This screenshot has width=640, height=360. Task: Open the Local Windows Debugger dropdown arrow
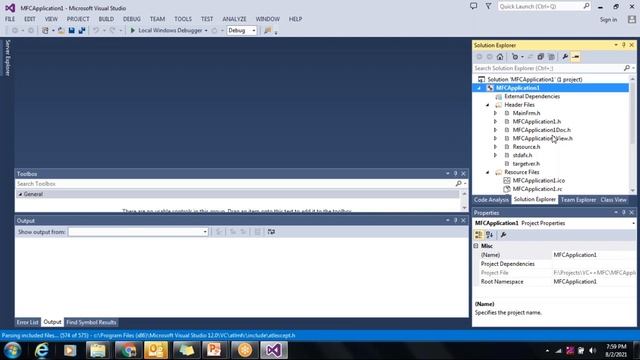pos(206,31)
